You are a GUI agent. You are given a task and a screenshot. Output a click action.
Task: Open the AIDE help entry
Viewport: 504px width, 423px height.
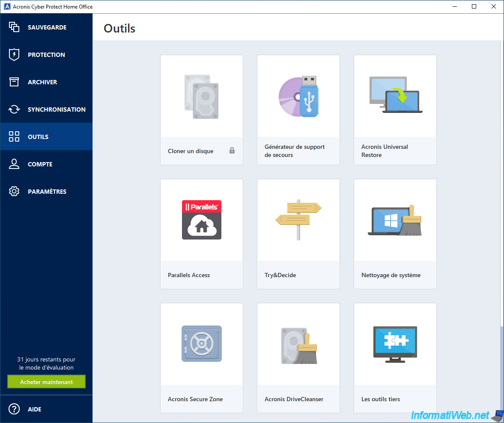(x=46, y=409)
